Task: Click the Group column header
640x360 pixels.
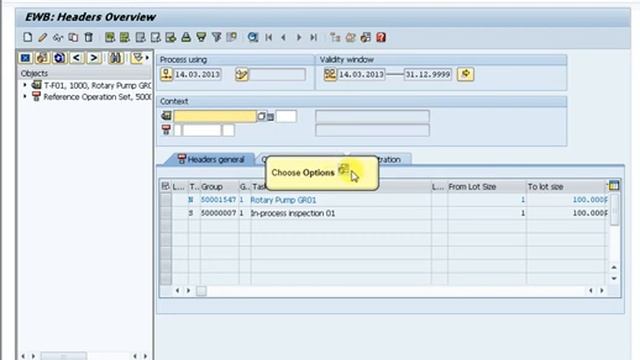Action: click(219, 187)
